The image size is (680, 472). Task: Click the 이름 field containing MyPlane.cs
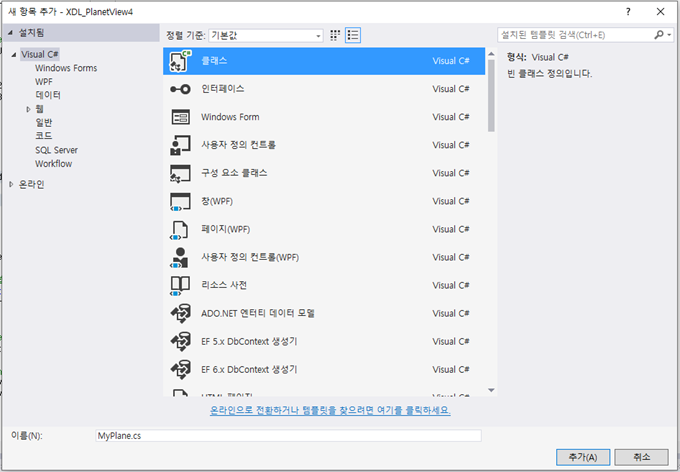coord(288,436)
